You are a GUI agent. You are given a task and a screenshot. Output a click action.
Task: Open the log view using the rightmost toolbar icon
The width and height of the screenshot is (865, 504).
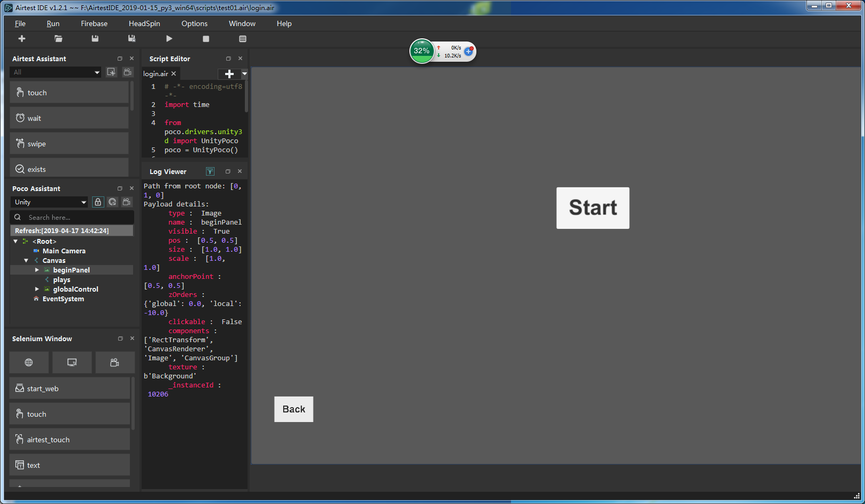point(243,38)
